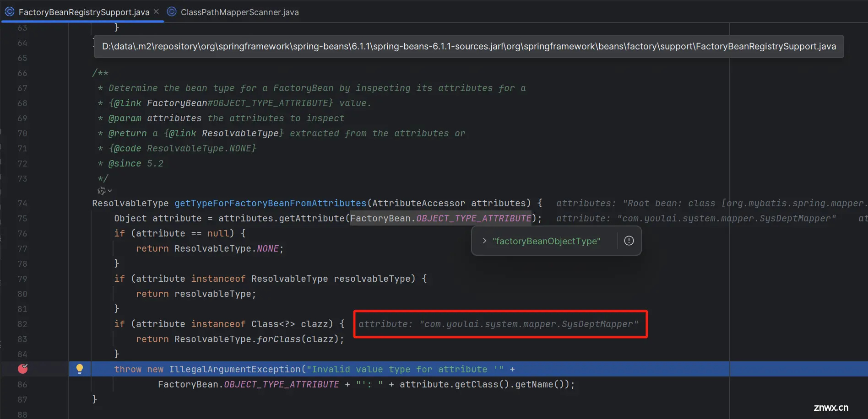Screen dimensions: 868x419
Task: Click the inline attributes debug hint on line 74
Action: (x=711, y=203)
